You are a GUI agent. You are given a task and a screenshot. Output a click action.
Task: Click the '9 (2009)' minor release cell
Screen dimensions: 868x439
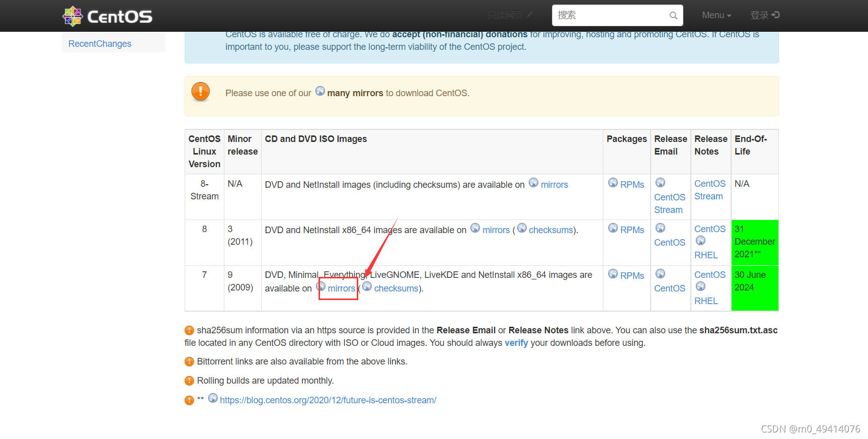[243, 288]
